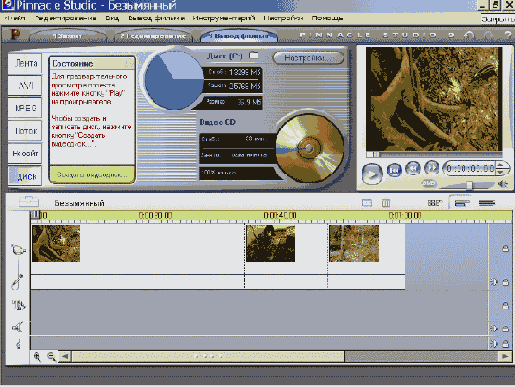Open the Настройки menu in menu bar

tap(283, 18)
